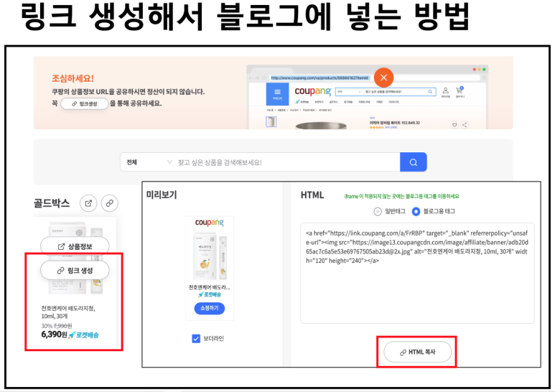555x392 pixels.
Task: Click the user profile icon in banner
Action: coord(446,92)
